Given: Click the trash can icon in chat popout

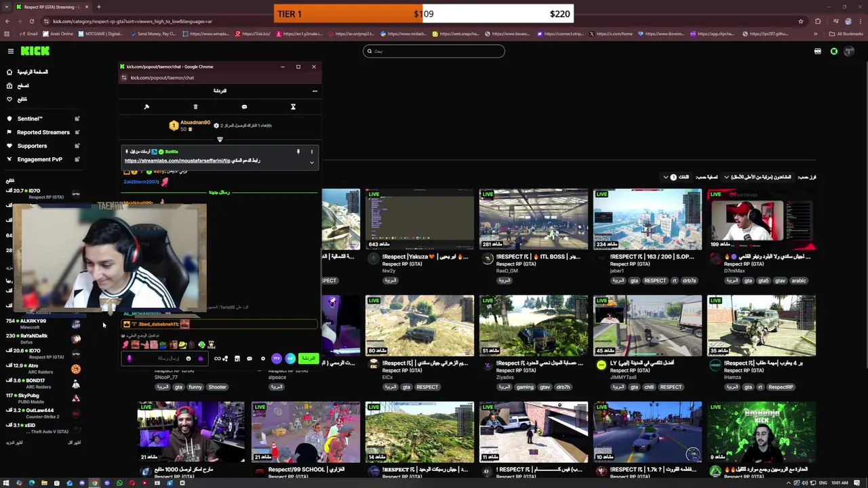Looking at the screenshot, I should click(195, 106).
